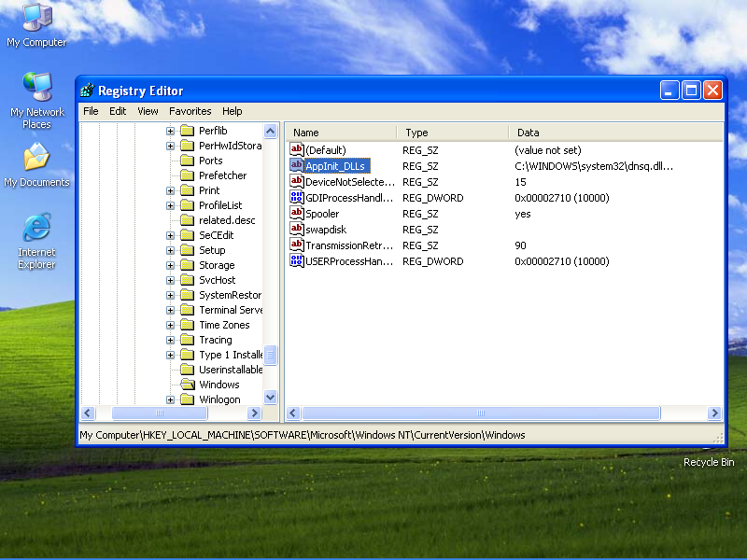This screenshot has width=747, height=560.
Task: Sort values by the Name column header
Action: click(341, 133)
